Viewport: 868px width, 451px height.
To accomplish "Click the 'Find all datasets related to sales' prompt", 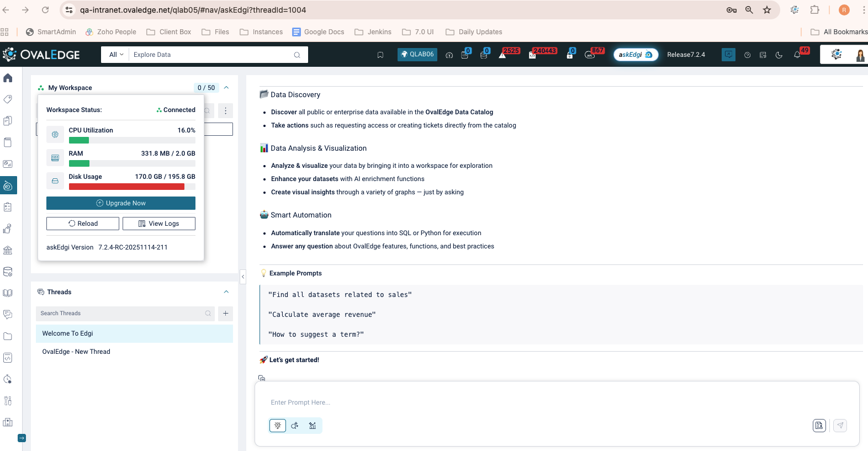I will pyautogui.click(x=340, y=295).
